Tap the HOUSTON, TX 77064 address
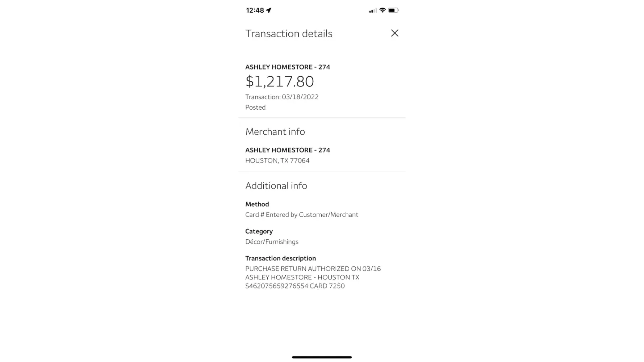The image size is (644, 362). tap(277, 161)
